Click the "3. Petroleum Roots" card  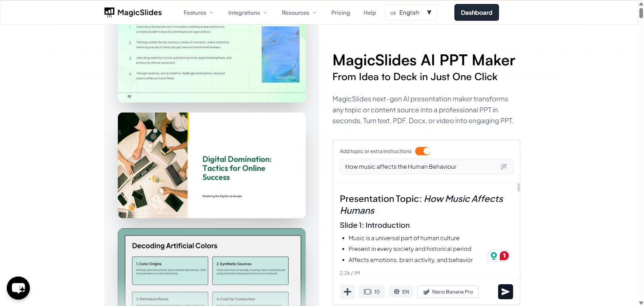coord(170,299)
